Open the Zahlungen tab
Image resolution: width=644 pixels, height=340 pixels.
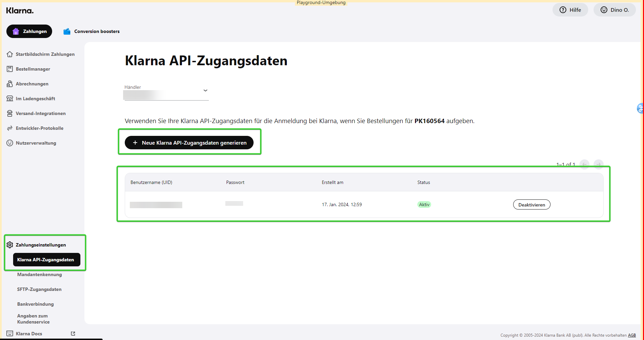pos(29,31)
